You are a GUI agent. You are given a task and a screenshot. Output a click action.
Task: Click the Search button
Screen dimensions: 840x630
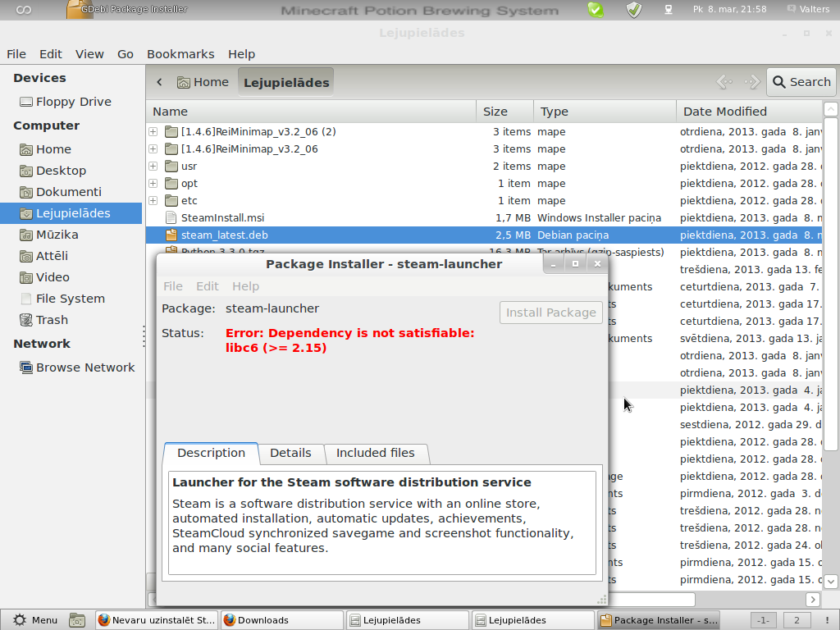coord(801,82)
